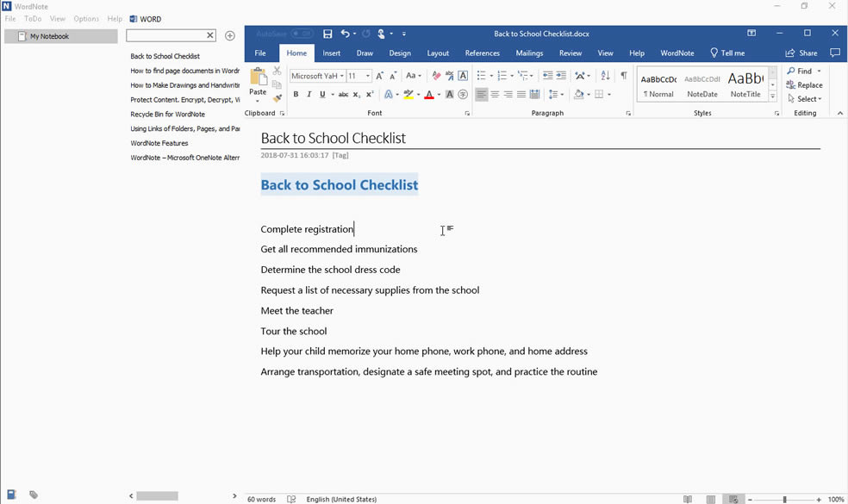This screenshot has height=504, width=848.
Task: Open the ToDo menu in WordNote
Action: click(x=33, y=18)
